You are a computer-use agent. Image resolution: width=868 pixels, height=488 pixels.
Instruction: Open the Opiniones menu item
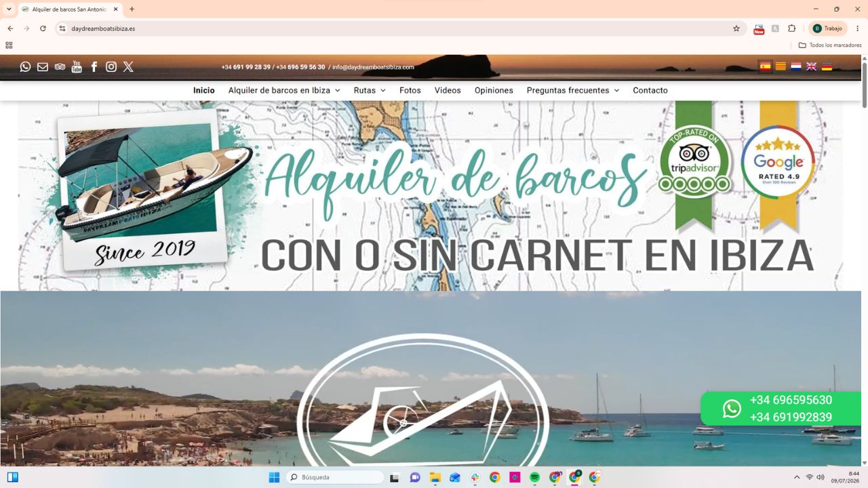(x=494, y=90)
